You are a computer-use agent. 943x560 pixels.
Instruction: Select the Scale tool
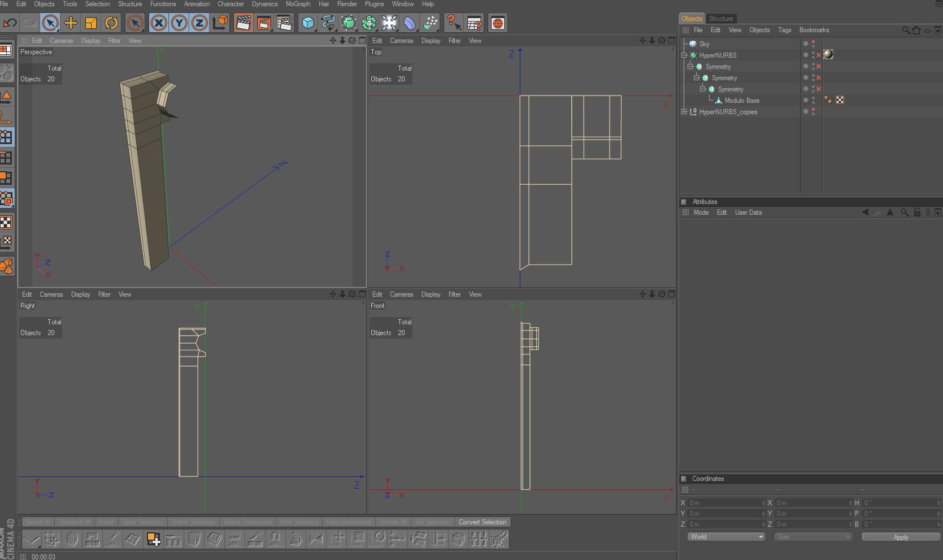91,23
